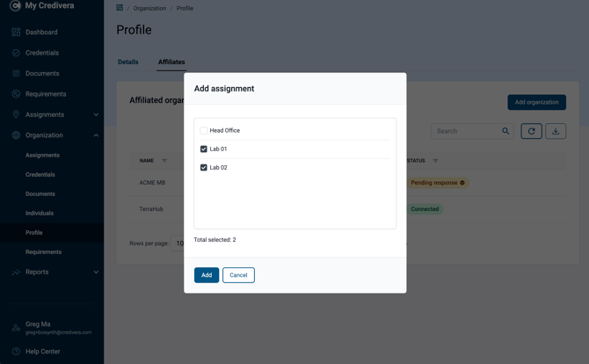Click breadcrumb home grid icon
589x364 pixels.
coord(120,8)
